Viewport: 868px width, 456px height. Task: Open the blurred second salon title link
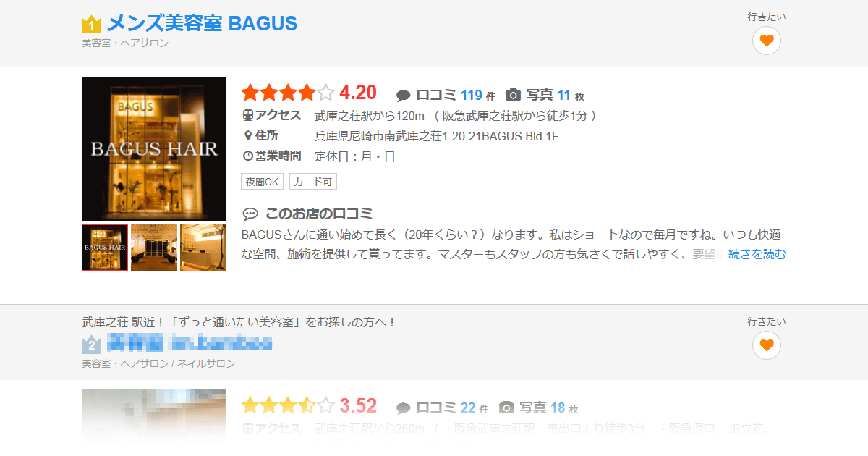tap(190, 343)
